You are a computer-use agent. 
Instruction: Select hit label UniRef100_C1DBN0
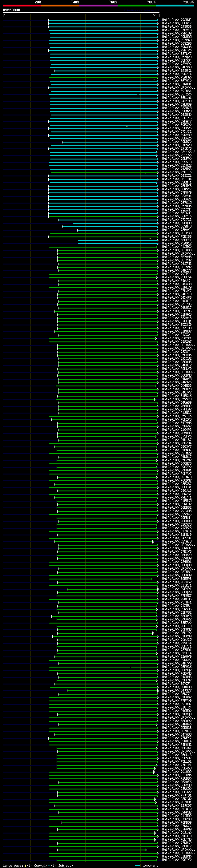coord(176,856)
